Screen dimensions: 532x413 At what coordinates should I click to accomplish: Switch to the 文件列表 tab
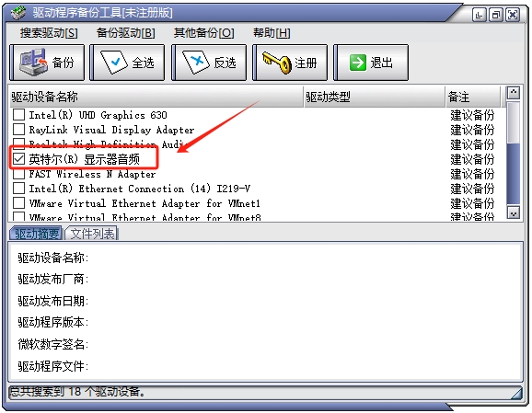tap(92, 234)
